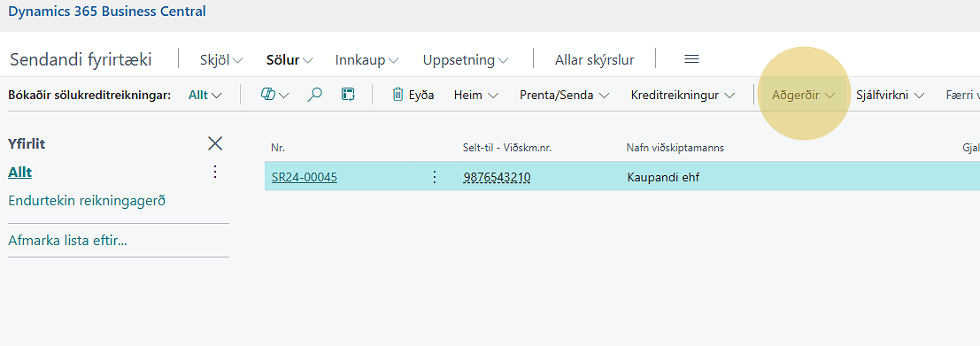The image size is (980, 346).
Task: Close the Yfirlit filter pane
Action: 215,143
